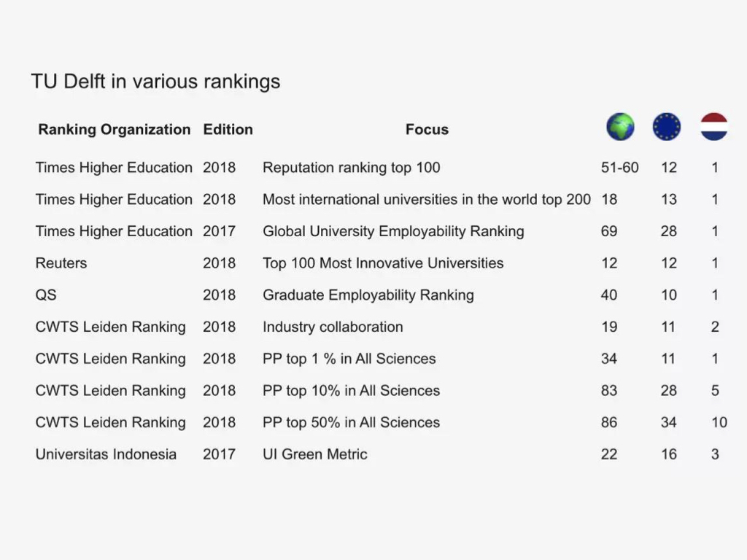Click the 'Ranking Organization' column header
The width and height of the screenshot is (747, 560).
tap(115, 130)
